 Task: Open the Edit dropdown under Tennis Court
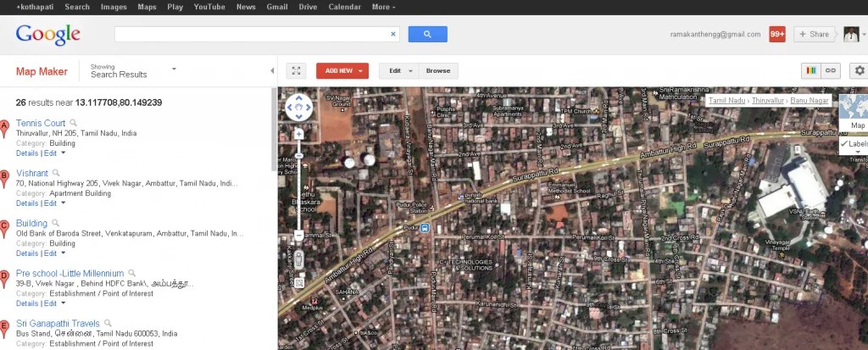pyautogui.click(x=54, y=153)
